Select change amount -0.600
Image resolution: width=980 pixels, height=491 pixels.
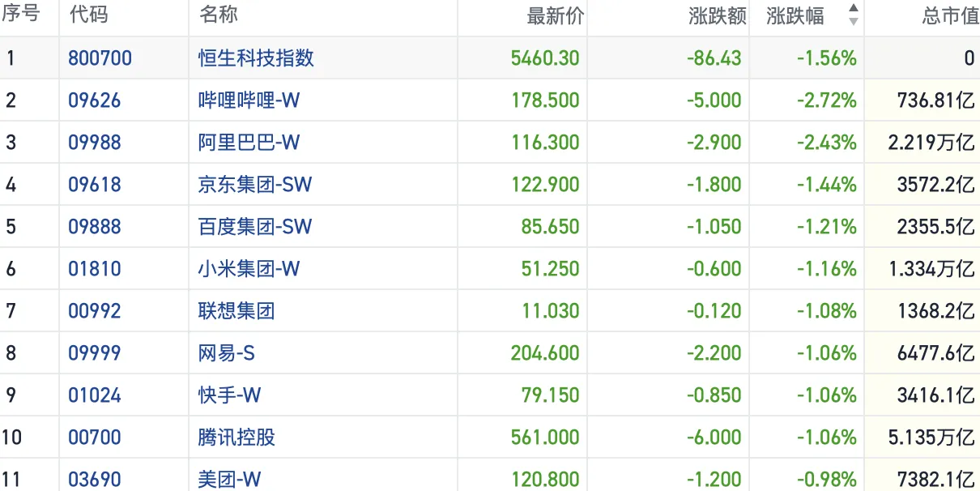(x=714, y=269)
